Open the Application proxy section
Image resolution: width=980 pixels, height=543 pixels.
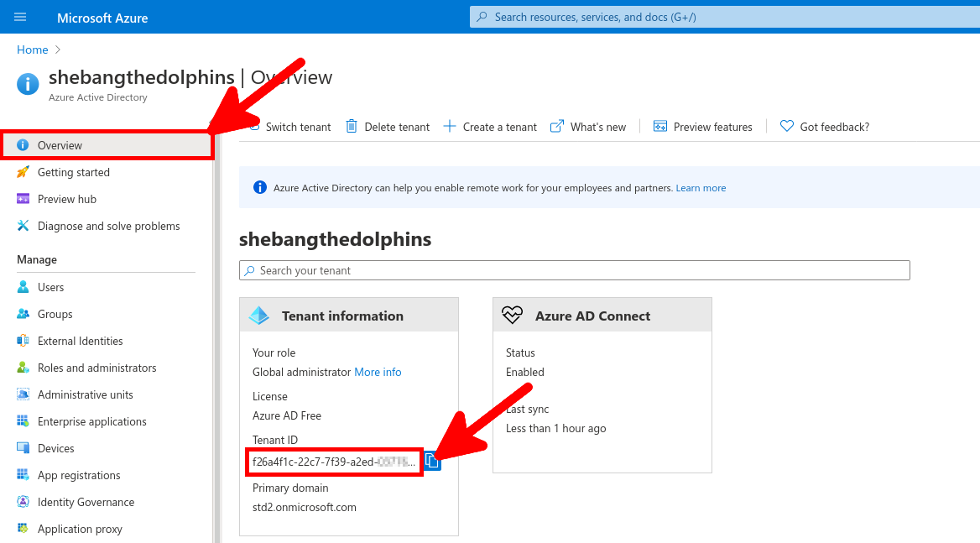coord(81,528)
